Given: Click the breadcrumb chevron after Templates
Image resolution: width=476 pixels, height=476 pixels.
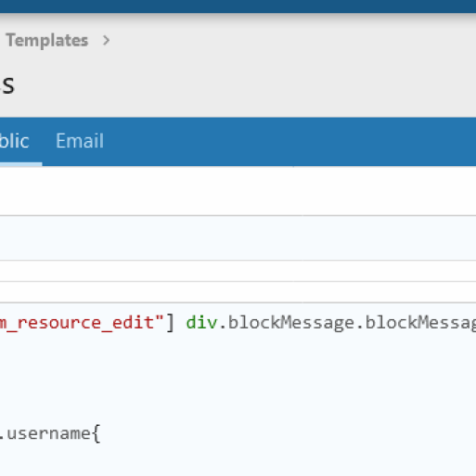Looking at the screenshot, I should [106, 41].
